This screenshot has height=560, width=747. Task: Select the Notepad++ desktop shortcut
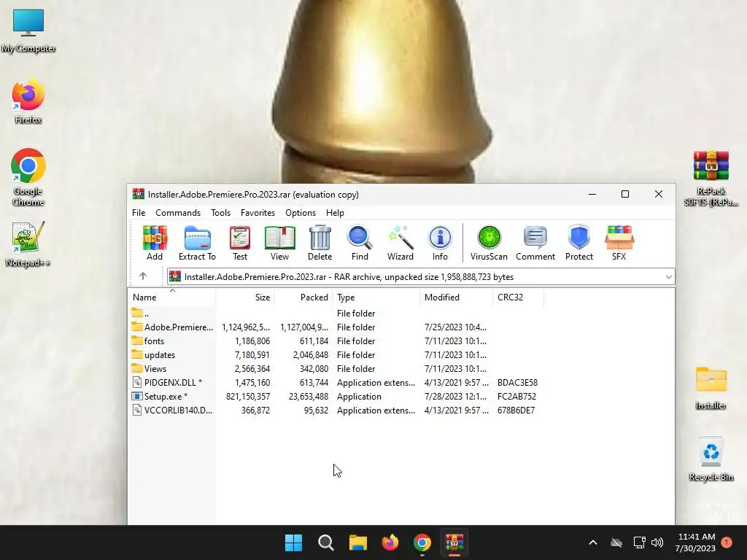tap(28, 244)
